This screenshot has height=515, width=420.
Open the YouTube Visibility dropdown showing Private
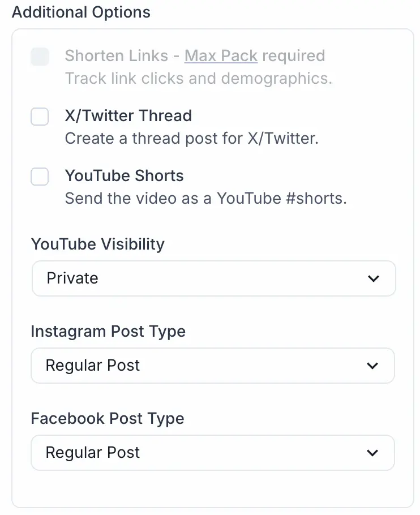[x=213, y=278]
